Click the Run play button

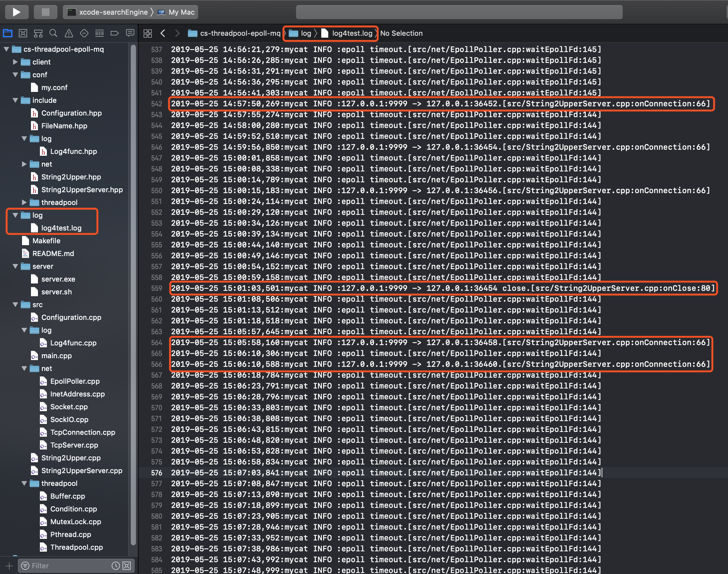click(17, 12)
